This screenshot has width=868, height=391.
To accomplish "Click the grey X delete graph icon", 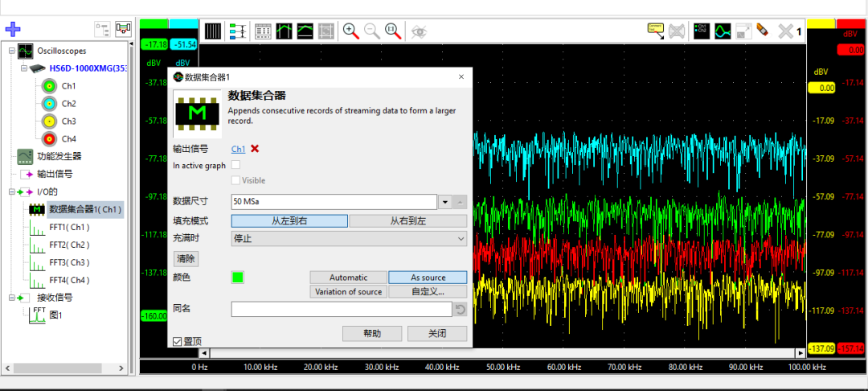I will (785, 31).
